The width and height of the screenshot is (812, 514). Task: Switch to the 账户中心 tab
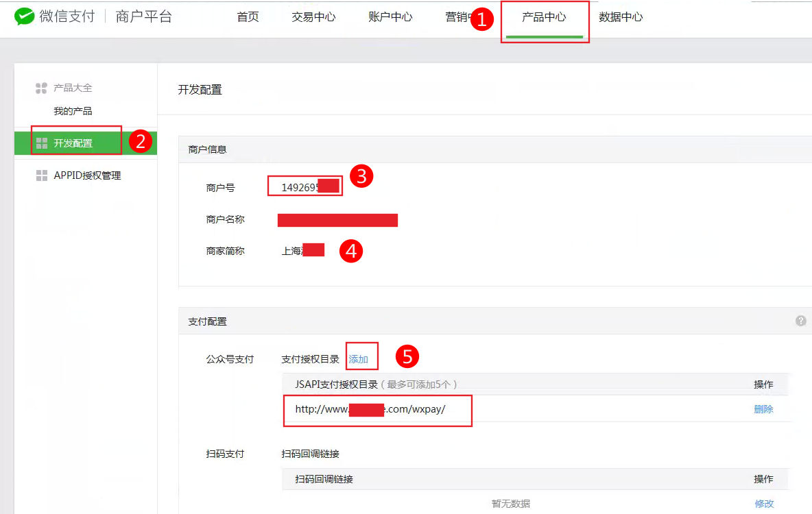390,17
